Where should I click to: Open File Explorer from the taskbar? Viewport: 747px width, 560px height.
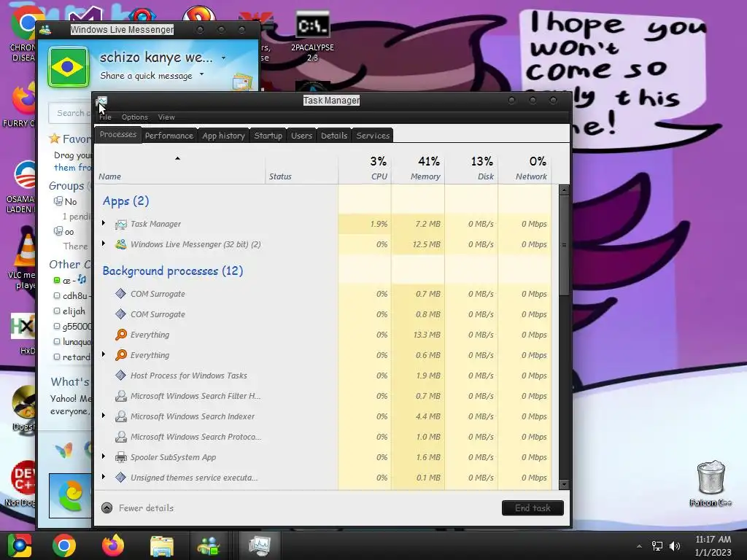[x=162, y=545]
